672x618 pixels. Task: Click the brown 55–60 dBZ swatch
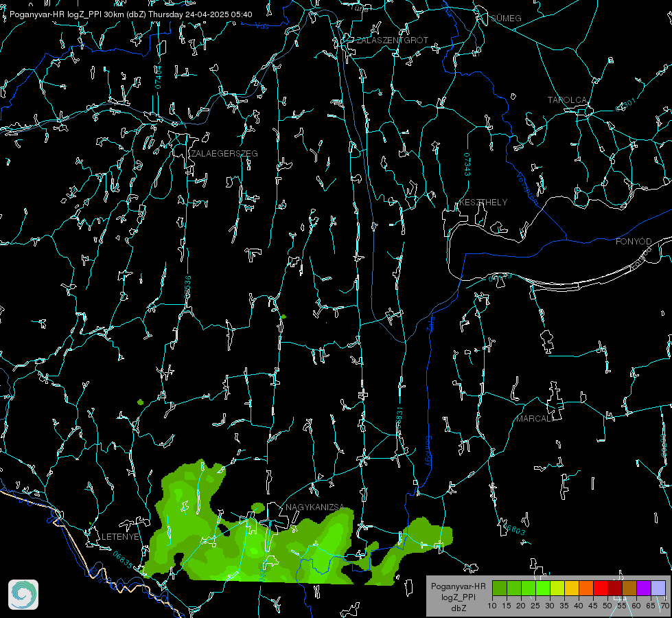tap(629, 588)
